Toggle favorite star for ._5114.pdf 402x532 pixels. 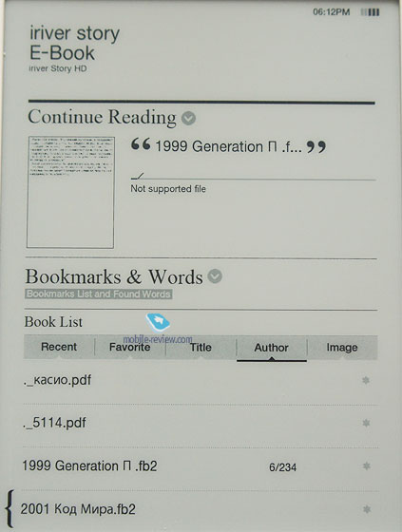pos(366,423)
